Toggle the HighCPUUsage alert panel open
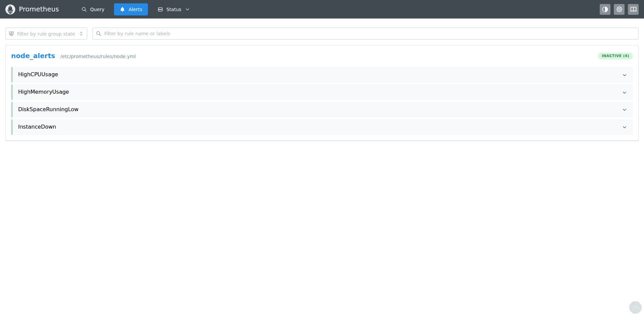Image resolution: width=644 pixels, height=316 pixels. (x=625, y=75)
